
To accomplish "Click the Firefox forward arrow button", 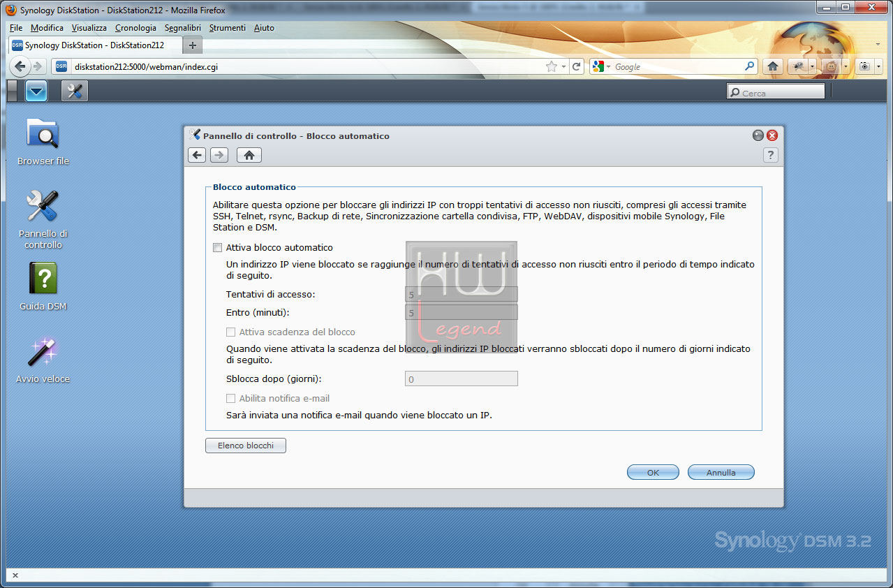I will 38,66.
